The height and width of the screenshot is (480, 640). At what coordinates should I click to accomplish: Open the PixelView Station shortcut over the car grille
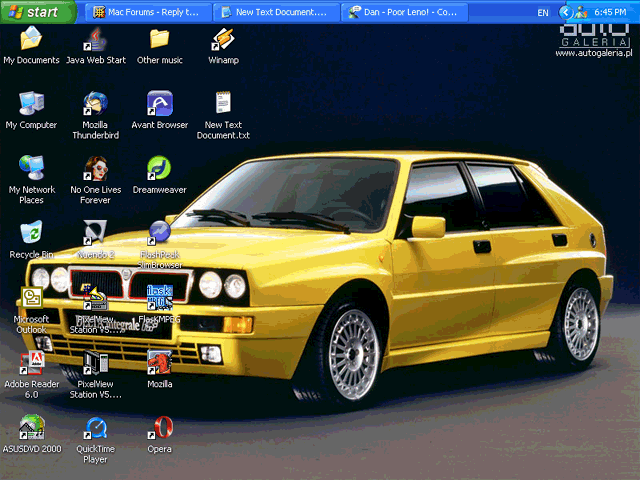click(x=95, y=298)
